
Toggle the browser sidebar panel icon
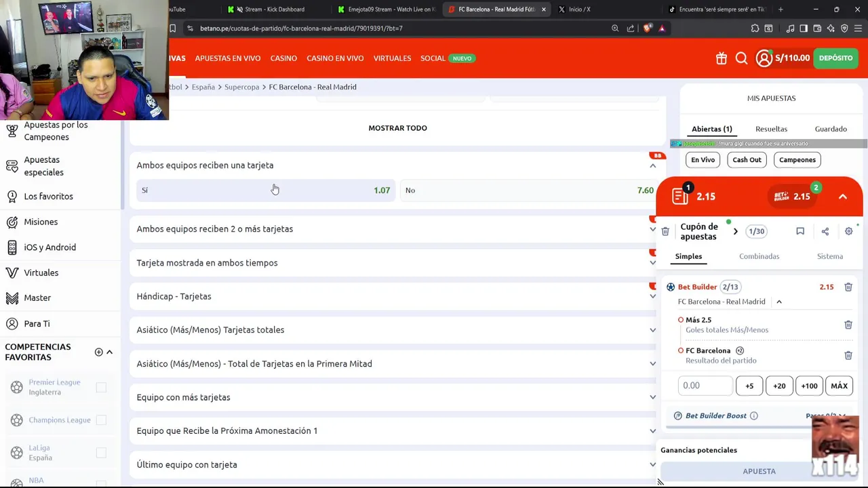tap(804, 28)
